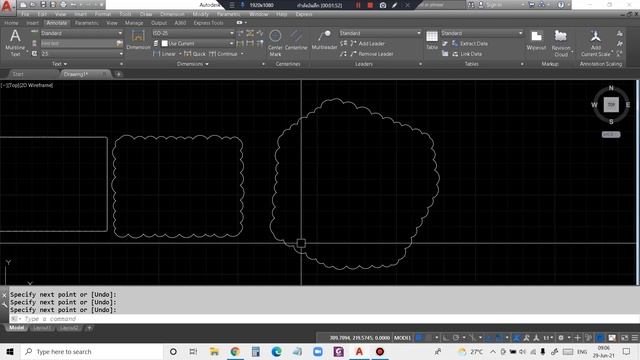Open the ISO-25 dimension style dropdown
This screenshot has height=360, width=640.
[x=193, y=33]
